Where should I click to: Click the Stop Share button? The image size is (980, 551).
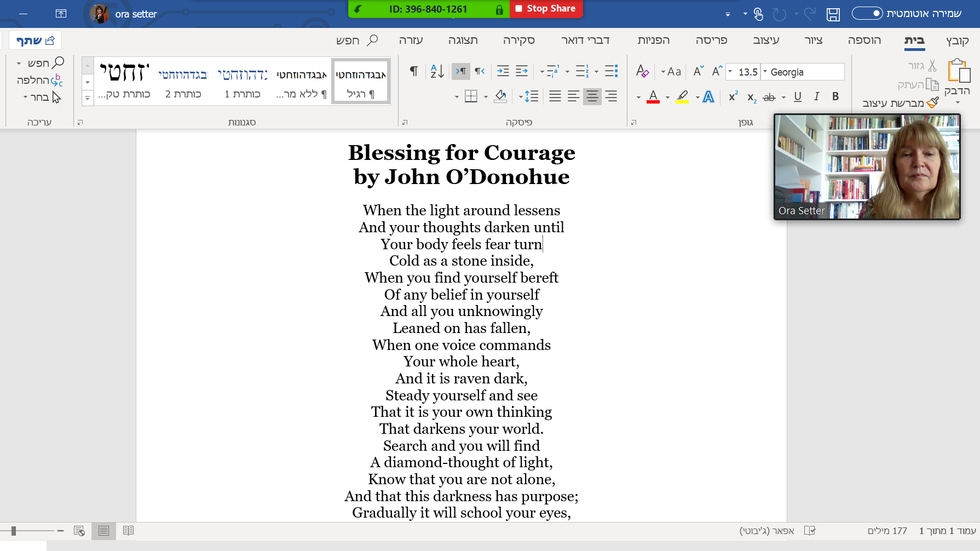[546, 9]
